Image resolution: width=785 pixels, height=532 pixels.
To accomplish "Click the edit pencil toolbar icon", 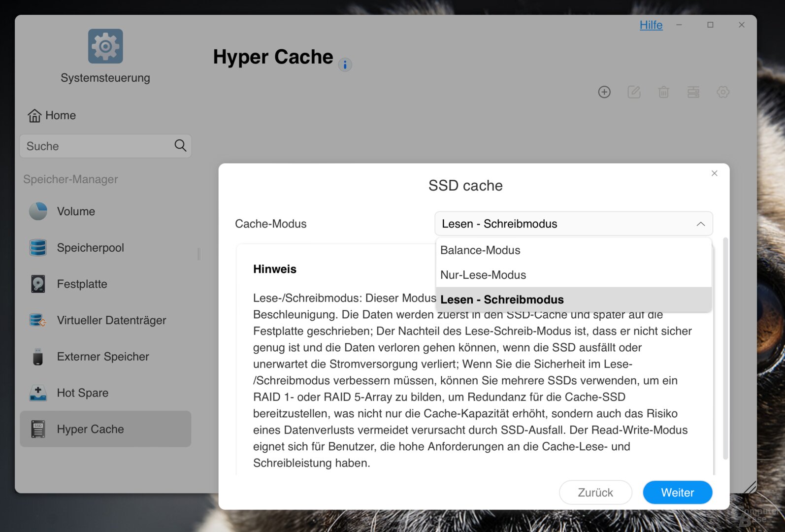I will 634,92.
